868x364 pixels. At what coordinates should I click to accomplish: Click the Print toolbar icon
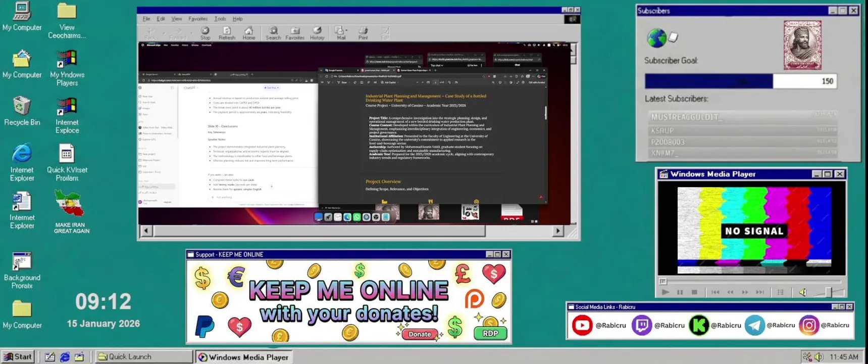363,33
